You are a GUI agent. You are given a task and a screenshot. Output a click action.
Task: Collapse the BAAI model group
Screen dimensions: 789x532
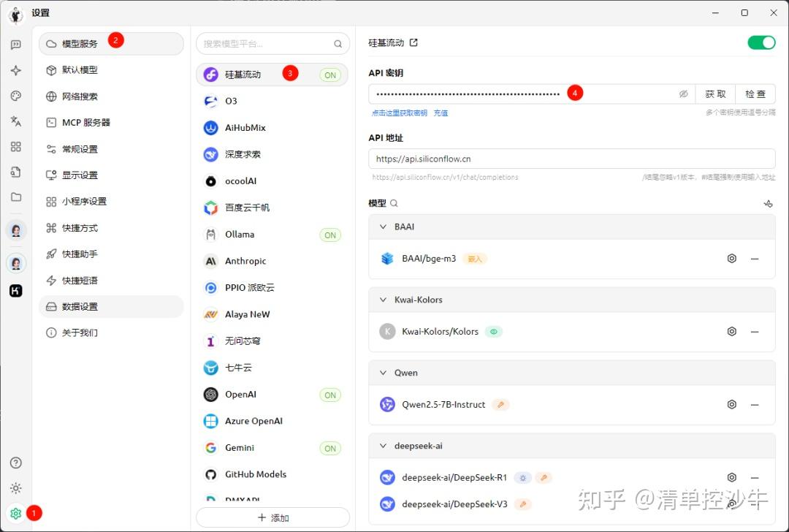383,227
